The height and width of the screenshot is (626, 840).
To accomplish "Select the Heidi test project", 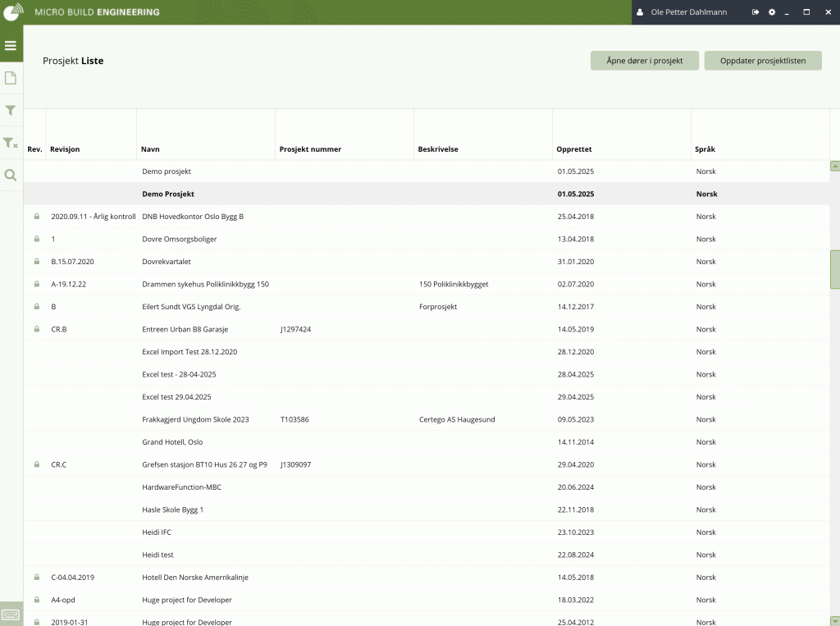I will [x=427, y=555].
